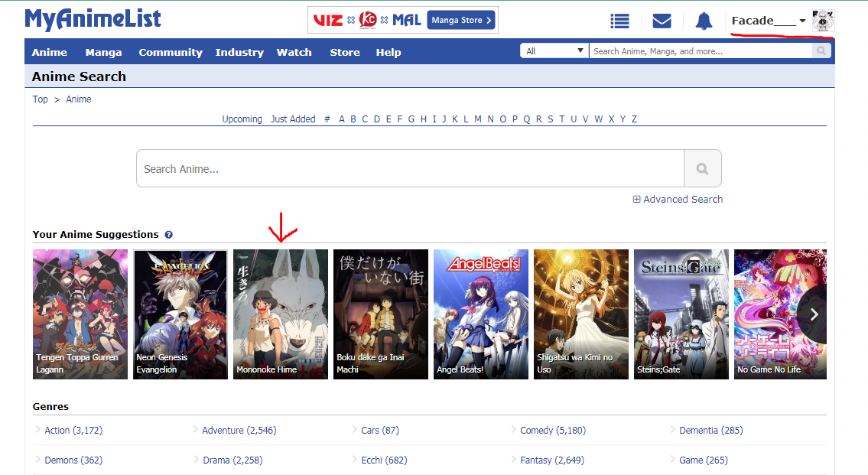Image resolution: width=868 pixels, height=475 pixels.
Task: Advance suggestions with the right arrow
Action: [813, 314]
